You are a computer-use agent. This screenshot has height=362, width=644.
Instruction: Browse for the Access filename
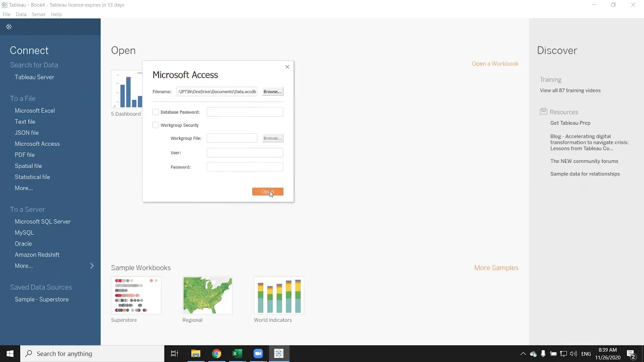pos(272,92)
